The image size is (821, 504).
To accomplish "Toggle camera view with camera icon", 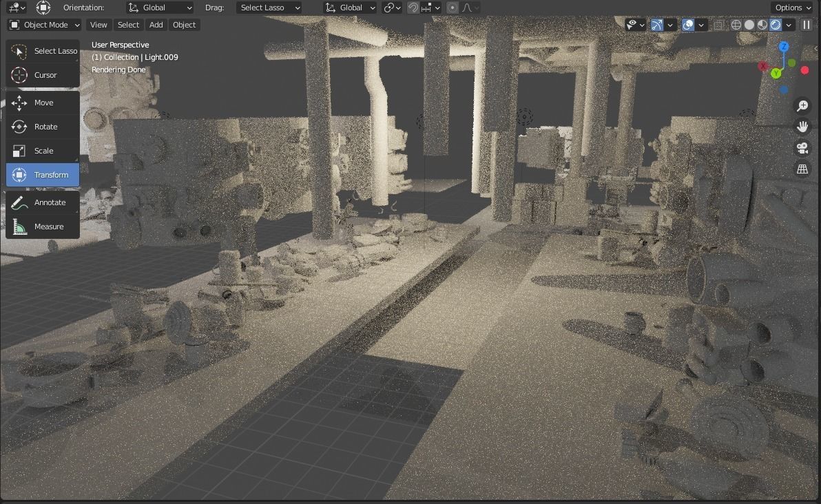I will pos(802,148).
